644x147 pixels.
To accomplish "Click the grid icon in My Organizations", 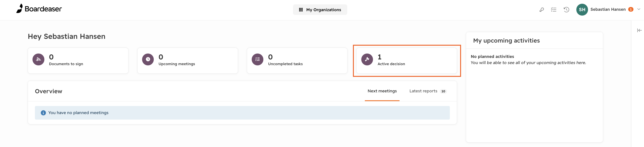I will (x=301, y=10).
